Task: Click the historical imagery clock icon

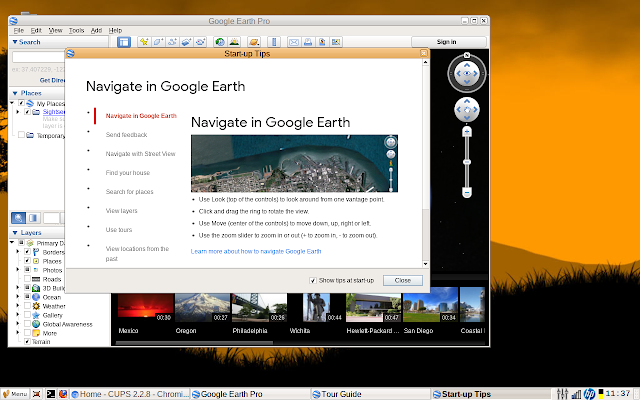Action: coord(219,42)
